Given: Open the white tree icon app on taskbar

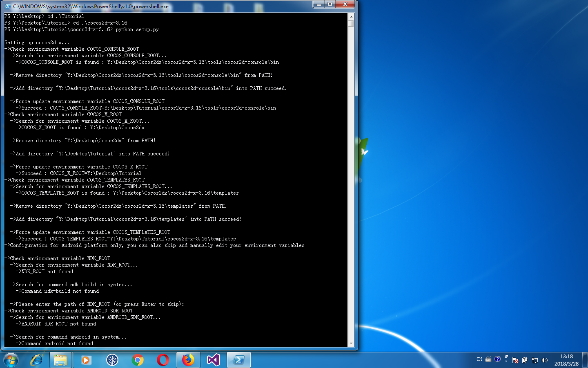Looking at the screenshot, I should (x=112, y=360).
